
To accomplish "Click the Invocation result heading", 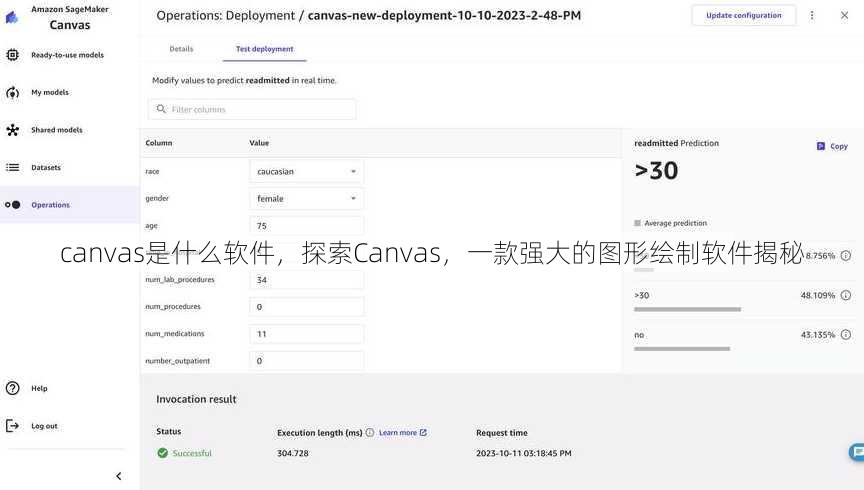I will (x=196, y=399).
